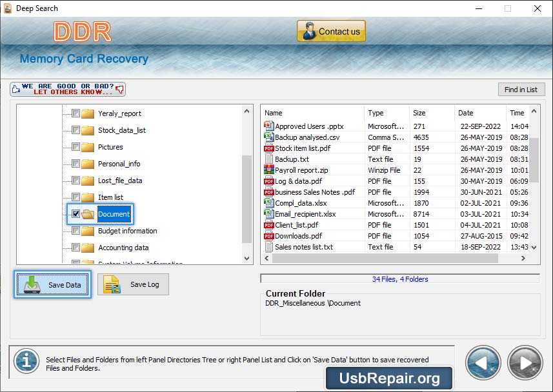Select the Pictures tree item label
Screen dimensions: 553x392
tap(110, 147)
